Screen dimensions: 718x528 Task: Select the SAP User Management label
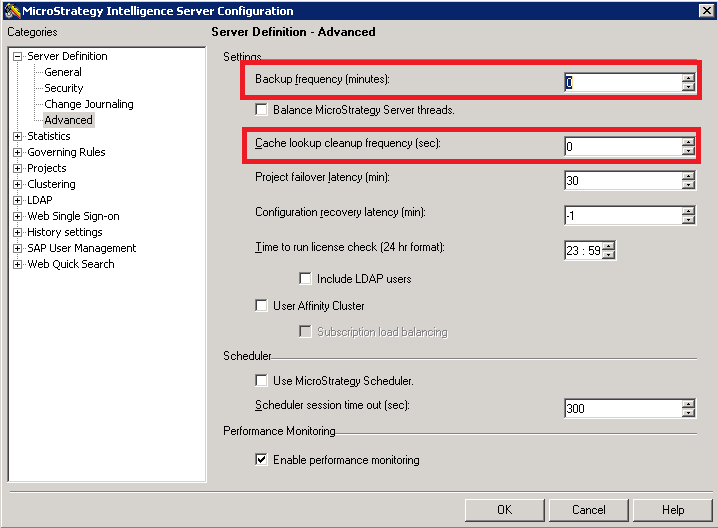click(x=82, y=249)
